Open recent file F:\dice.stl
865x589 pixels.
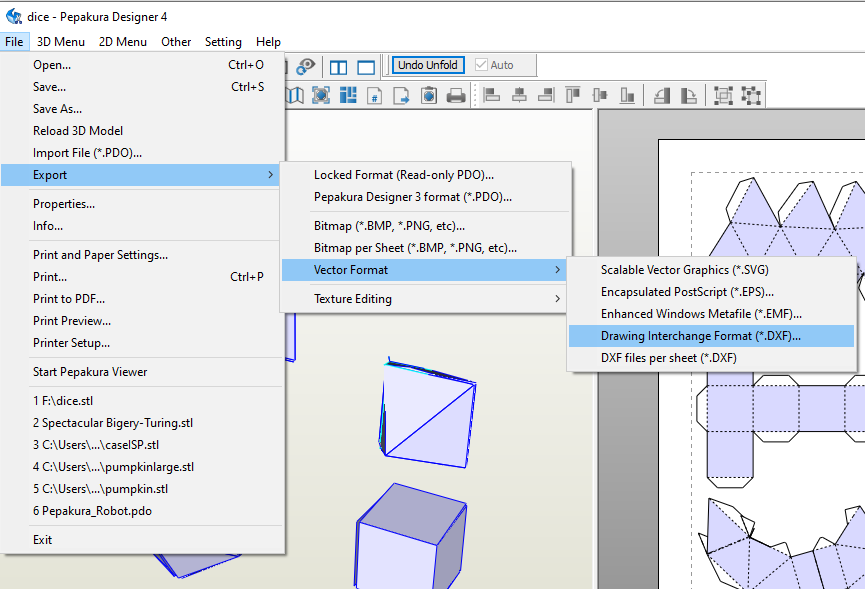click(142, 400)
